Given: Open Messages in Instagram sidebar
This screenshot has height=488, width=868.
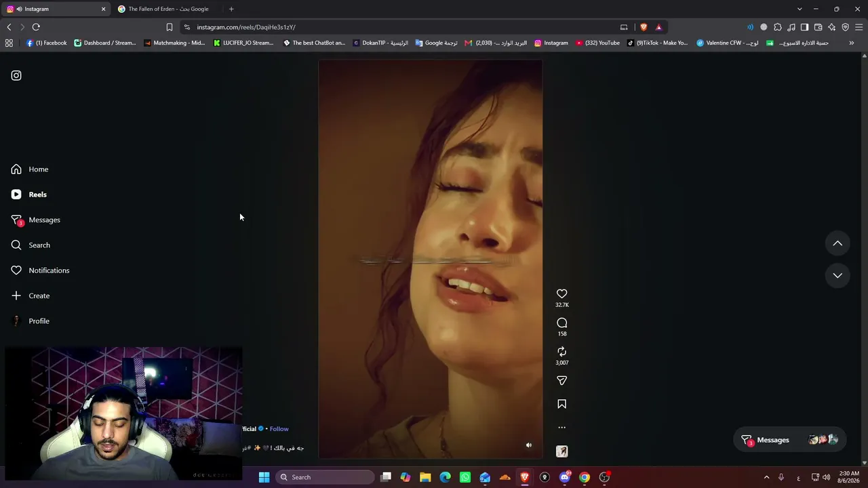Looking at the screenshot, I should tap(36, 220).
